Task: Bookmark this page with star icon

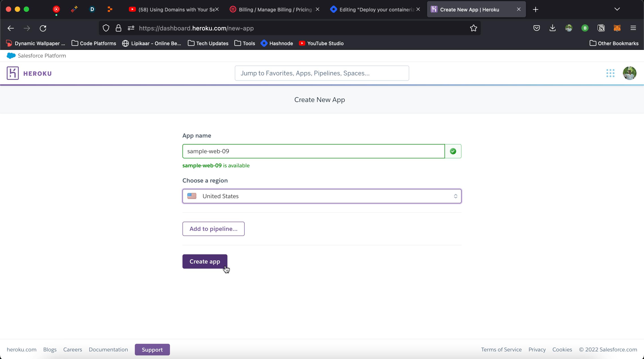Action: tap(474, 28)
